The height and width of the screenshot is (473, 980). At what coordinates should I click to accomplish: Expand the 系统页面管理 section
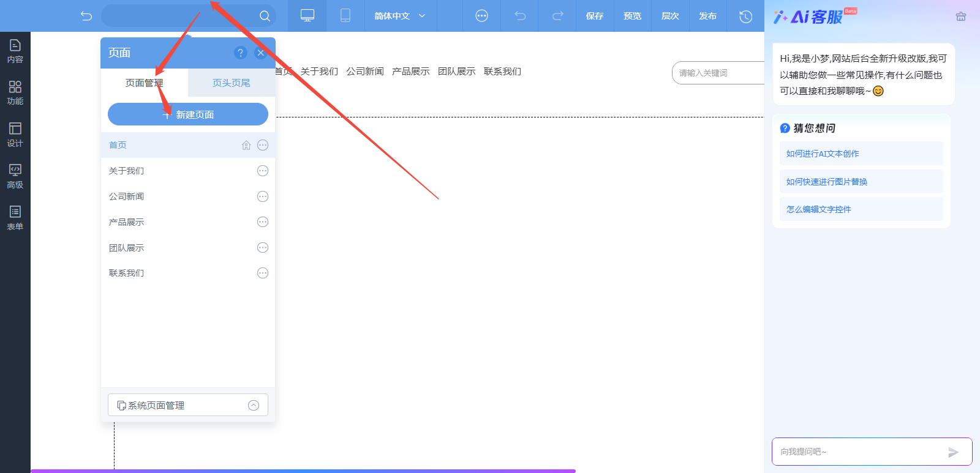pos(188,405)
